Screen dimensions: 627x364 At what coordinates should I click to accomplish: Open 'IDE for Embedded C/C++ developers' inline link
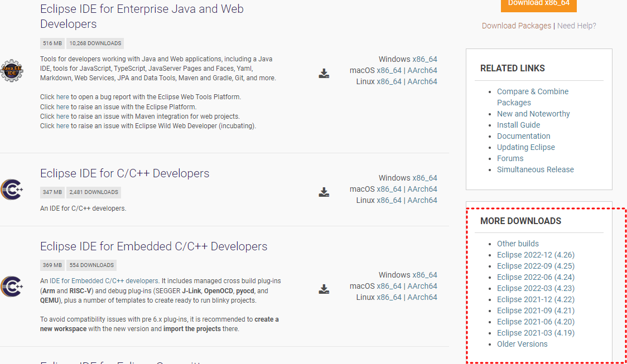(104, 281)
